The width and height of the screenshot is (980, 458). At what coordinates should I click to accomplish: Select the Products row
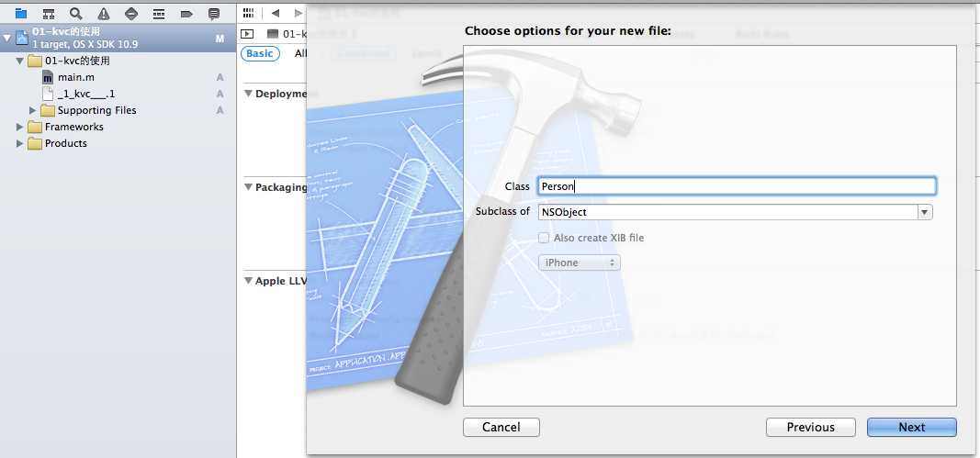point(118,143)
